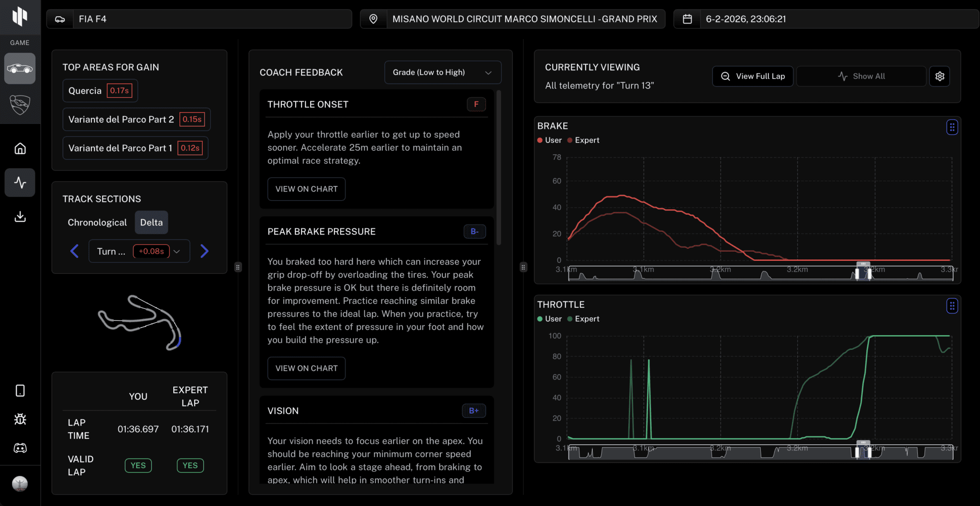Open the bug report icon

click(x=20, y=419)
